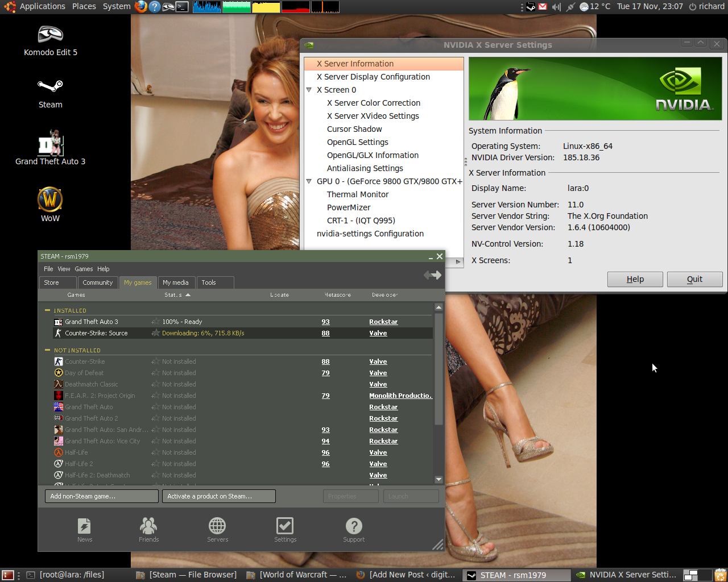Switch to the My media tab
This screenshot has width=728, height=582.
pos(176,282)
